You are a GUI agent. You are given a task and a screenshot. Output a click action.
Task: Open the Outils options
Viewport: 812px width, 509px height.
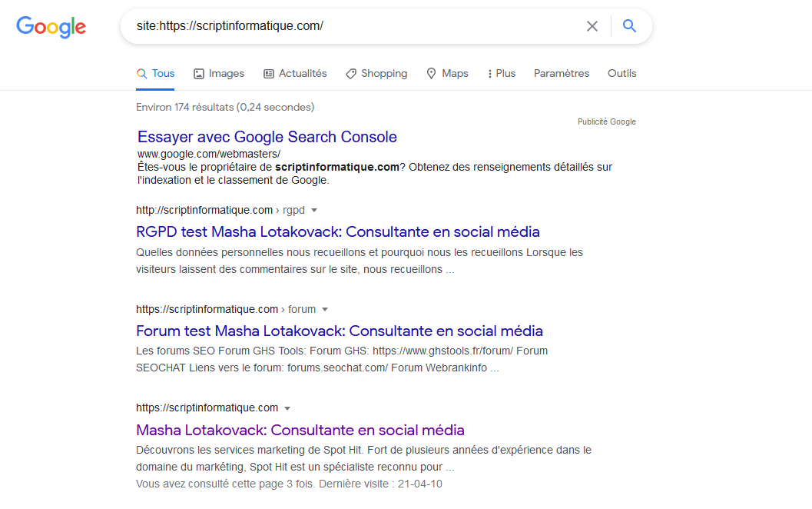tap(622, 74)
